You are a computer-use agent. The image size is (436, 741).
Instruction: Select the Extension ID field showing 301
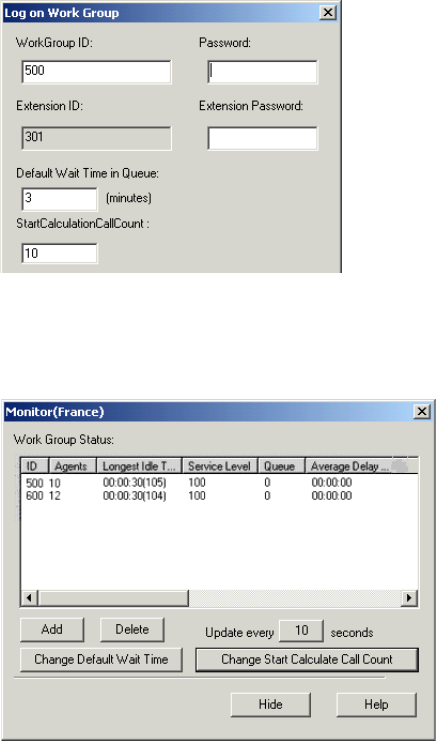96,138
